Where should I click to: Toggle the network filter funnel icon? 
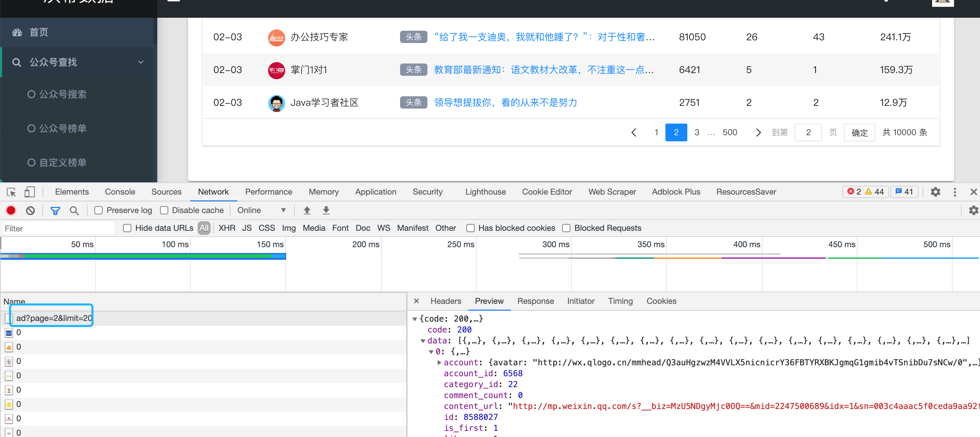point(55,210)
